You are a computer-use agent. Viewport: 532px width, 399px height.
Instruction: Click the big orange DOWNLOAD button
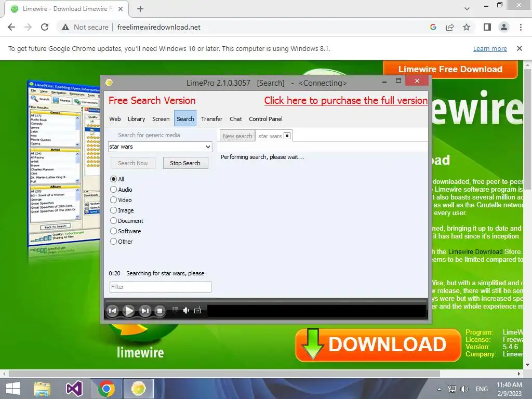coord(378,345)
